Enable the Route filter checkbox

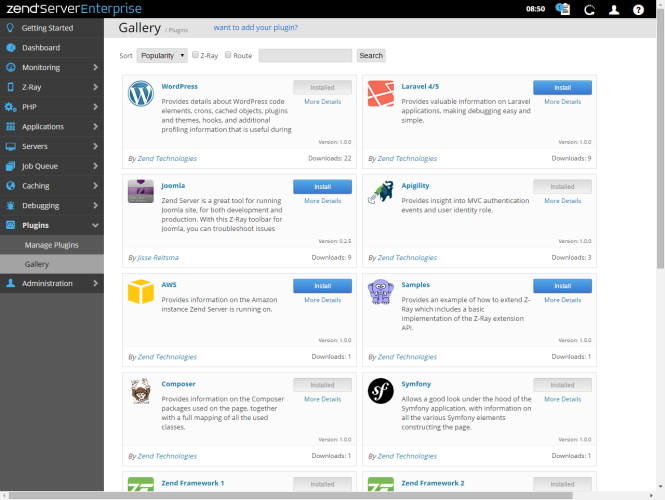click(x=229, y=55)
